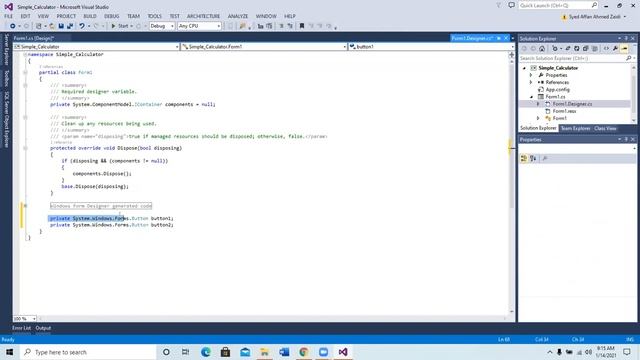
Task: Click the New Project toolbar icon
Action: click(x=39, y=26)
